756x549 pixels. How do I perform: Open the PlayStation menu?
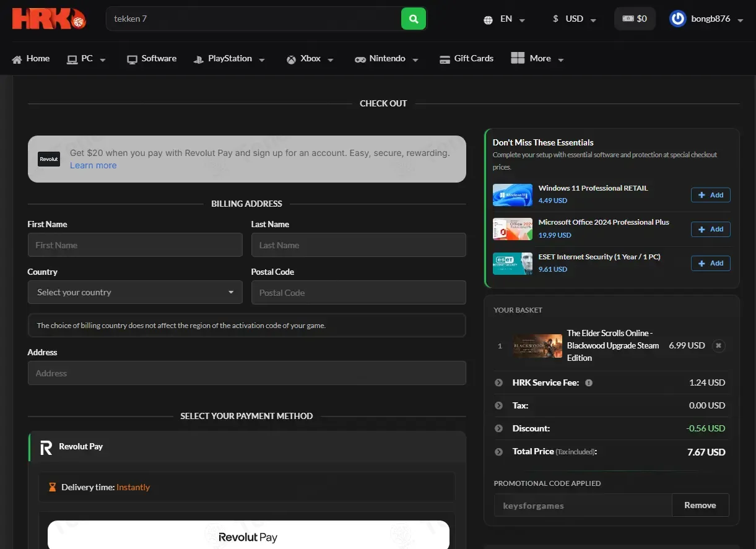(x=229, y=59)
